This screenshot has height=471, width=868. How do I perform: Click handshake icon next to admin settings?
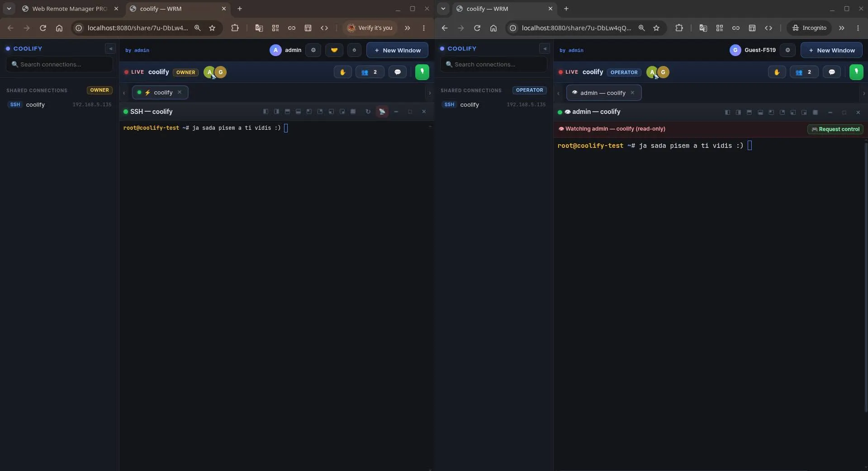334,50
